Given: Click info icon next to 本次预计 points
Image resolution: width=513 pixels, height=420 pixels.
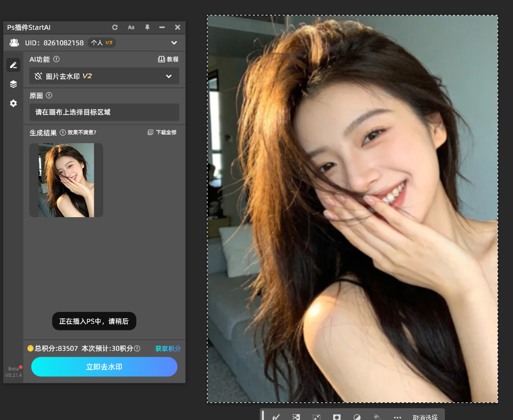Looking at the screenshot, I should (x=137, y=349).
